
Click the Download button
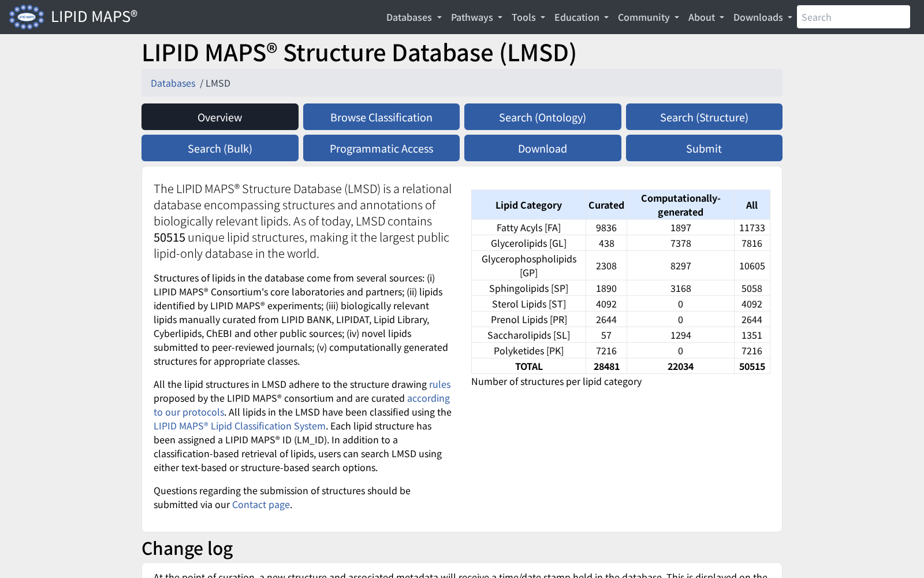(x=542, y=148)
